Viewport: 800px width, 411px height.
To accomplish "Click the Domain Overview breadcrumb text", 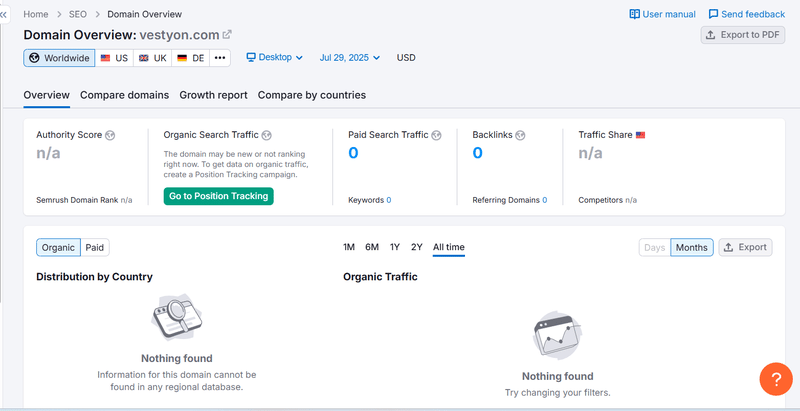I will click(x=144, y=14).
